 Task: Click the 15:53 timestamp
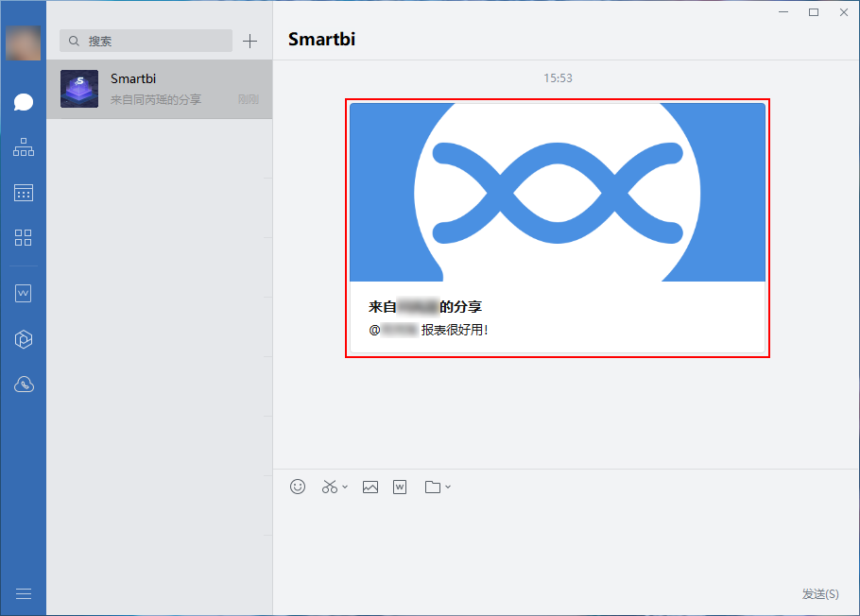[558, 77]
